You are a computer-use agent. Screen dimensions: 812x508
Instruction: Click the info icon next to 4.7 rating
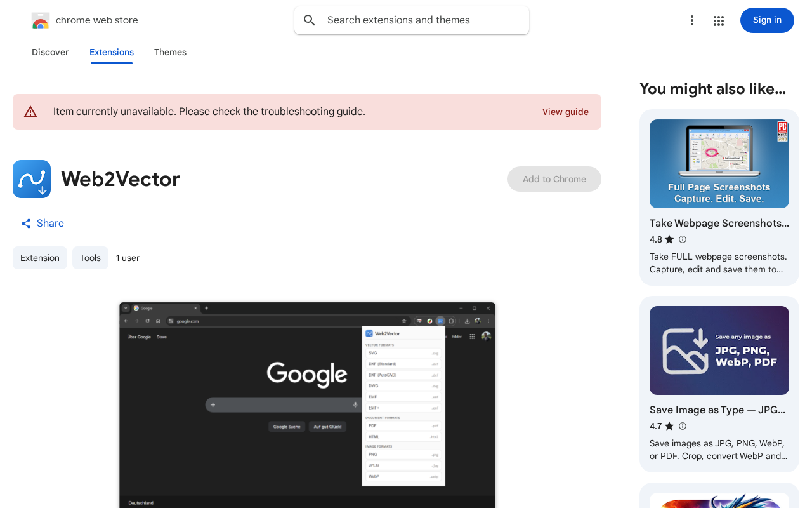point(683,426)
